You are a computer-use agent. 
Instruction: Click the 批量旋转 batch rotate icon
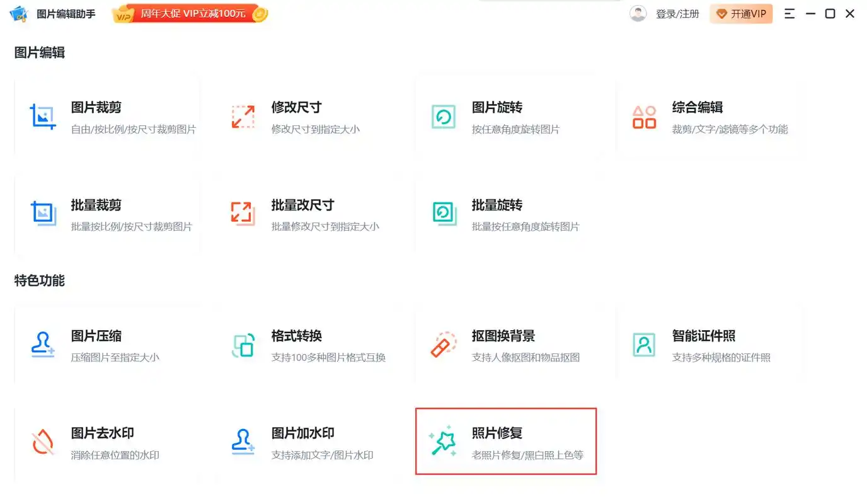click(x=444, y=214)
